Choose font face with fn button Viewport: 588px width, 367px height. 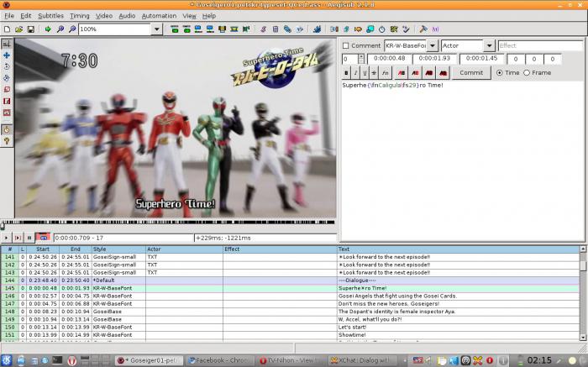[385, 73]
